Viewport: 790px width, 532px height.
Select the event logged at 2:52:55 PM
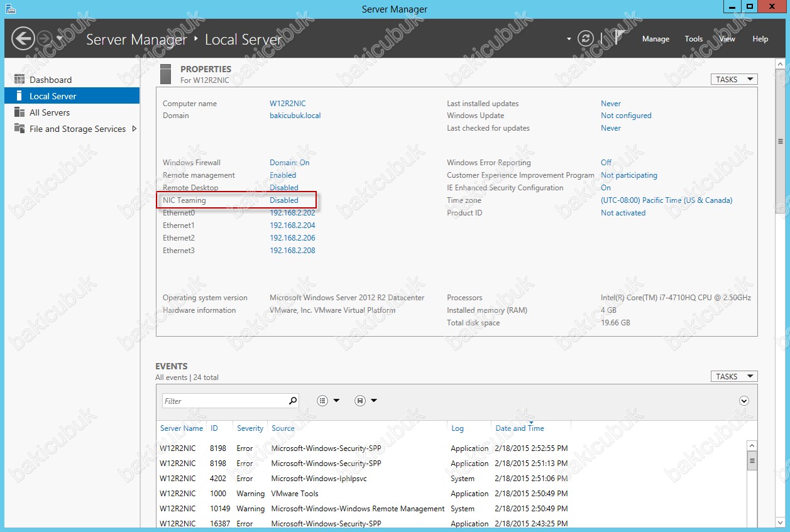pos(451,448)
